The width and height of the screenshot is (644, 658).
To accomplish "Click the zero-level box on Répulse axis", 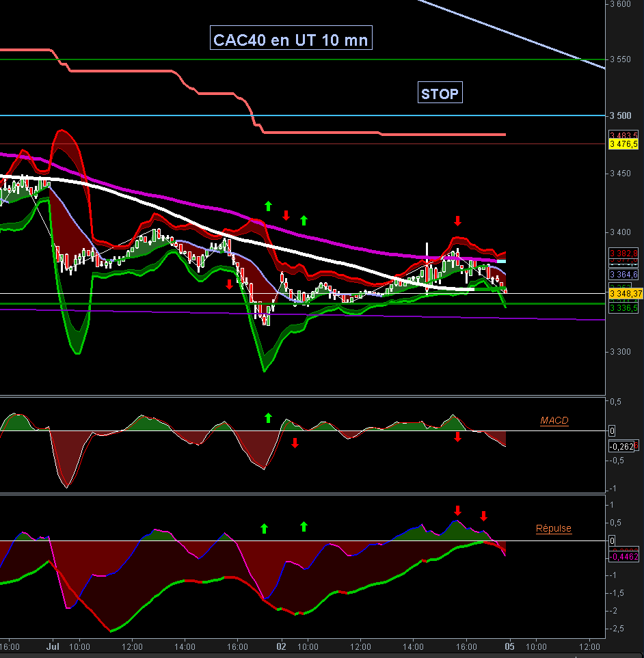I will coord(612,540).
